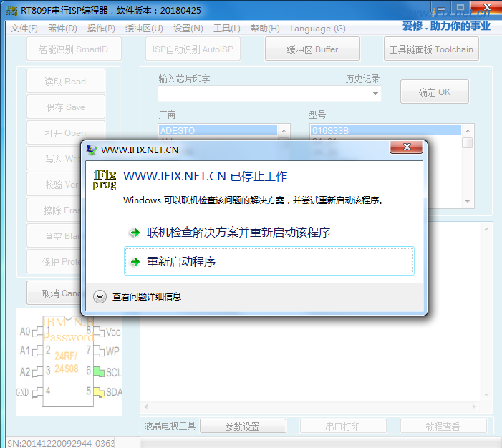Click 查空 Blank button

tap(54, 236)
